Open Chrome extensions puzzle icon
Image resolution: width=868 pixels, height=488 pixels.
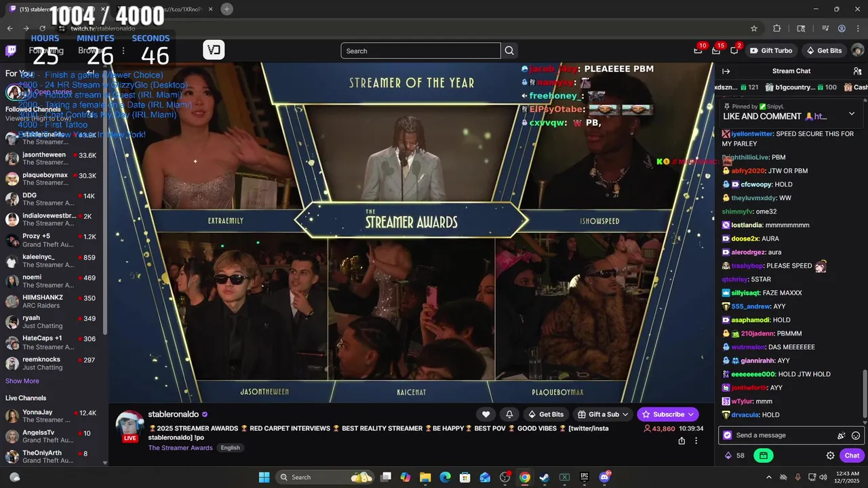777,28
